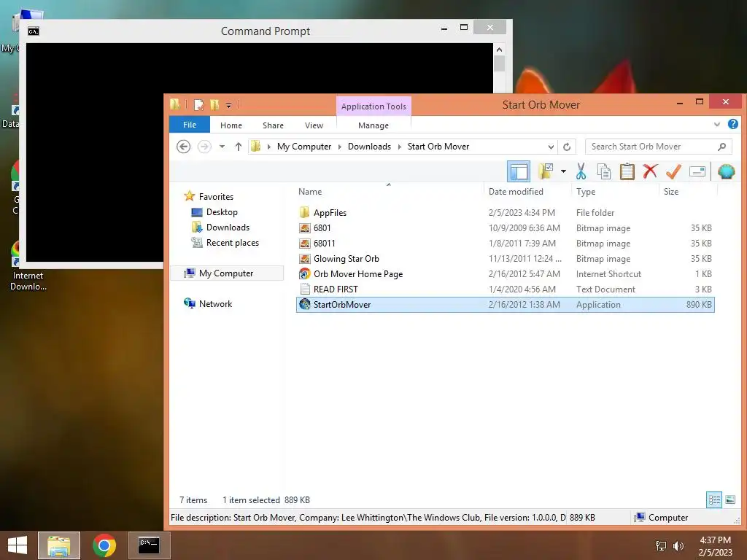This screenshot has height=560, width=747.
Task: Expand the chevron after Downloads in breadcrumb
Action: coord(399,147)
